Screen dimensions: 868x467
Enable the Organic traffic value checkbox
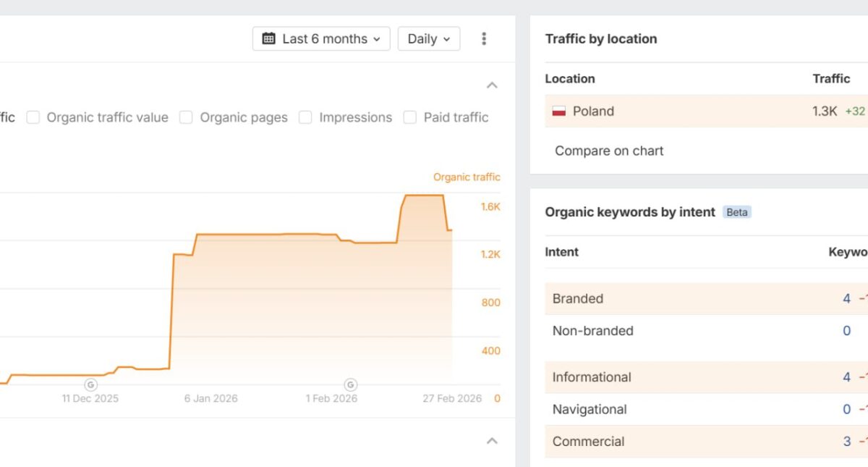[x=33, y=117]
